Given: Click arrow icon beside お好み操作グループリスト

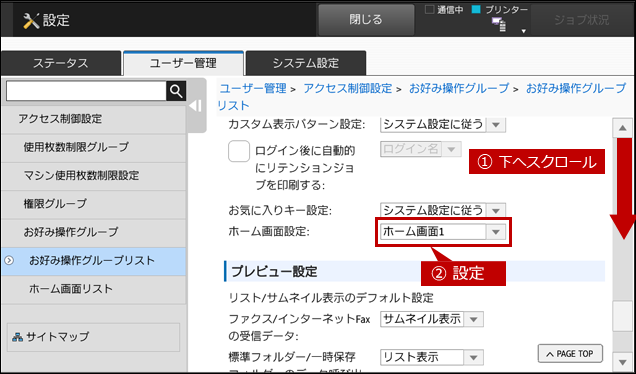Looking at the screenshot, I should 9,261.
